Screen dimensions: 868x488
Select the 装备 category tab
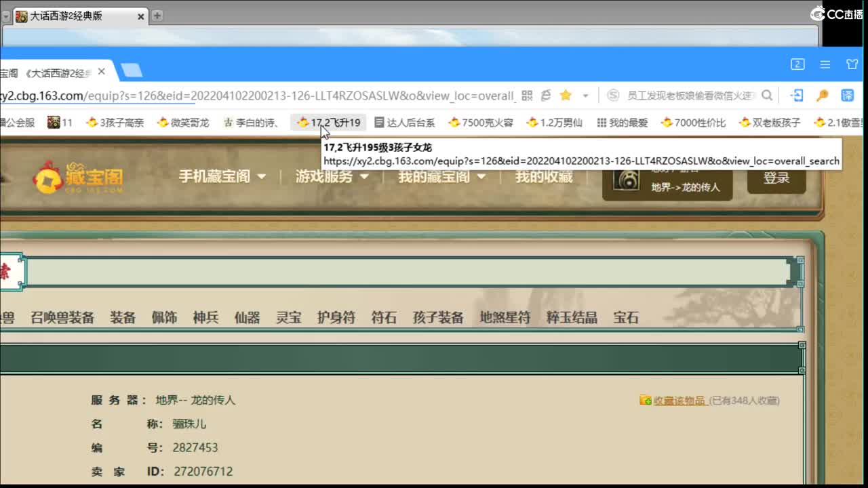[123, 318]
